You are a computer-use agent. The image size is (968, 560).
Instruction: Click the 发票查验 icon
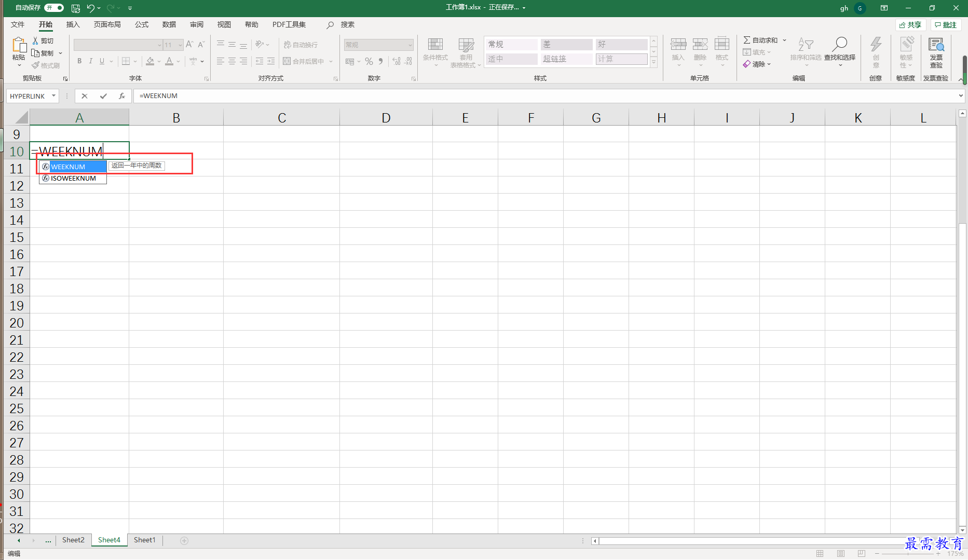[x=936, y=45]
